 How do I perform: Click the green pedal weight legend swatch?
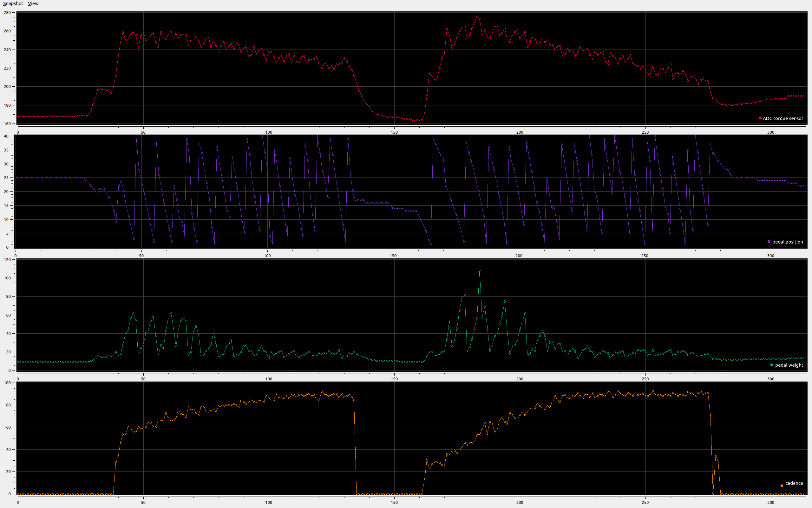pos(772,365)
